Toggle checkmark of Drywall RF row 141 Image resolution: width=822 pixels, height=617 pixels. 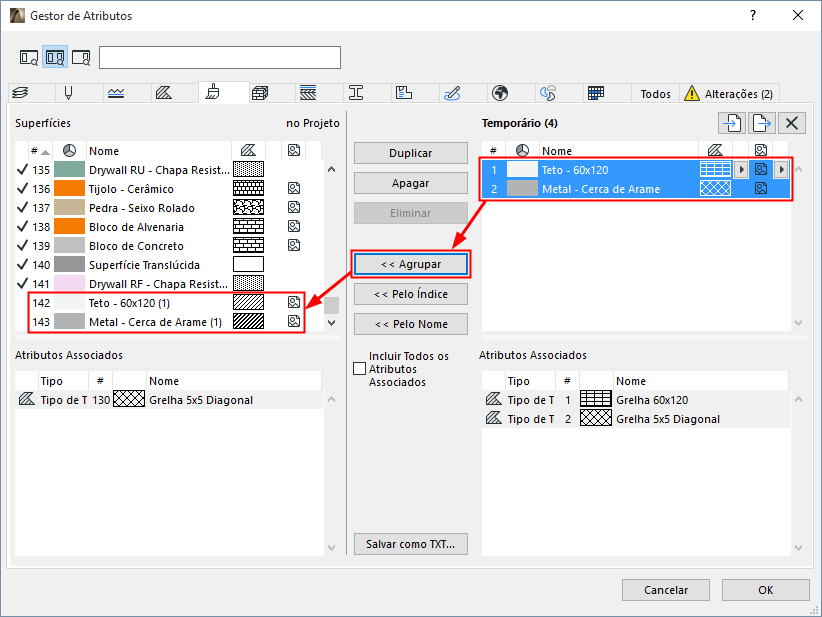point(23,284)
